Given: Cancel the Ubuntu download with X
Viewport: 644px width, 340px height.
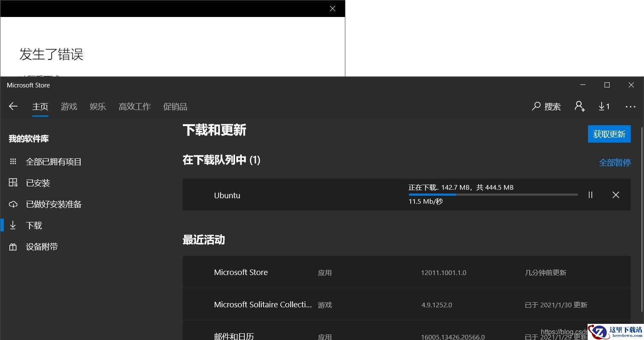Looking at the screenshot, I should [x=616, y=195].
